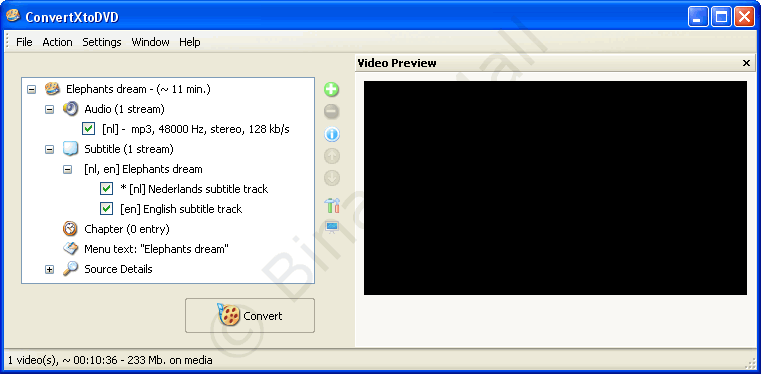Collapse the Subtitle (1 stream) node
Image resolution: width=761 pixels, height=374 pixels.
click(x=50, y=149)
